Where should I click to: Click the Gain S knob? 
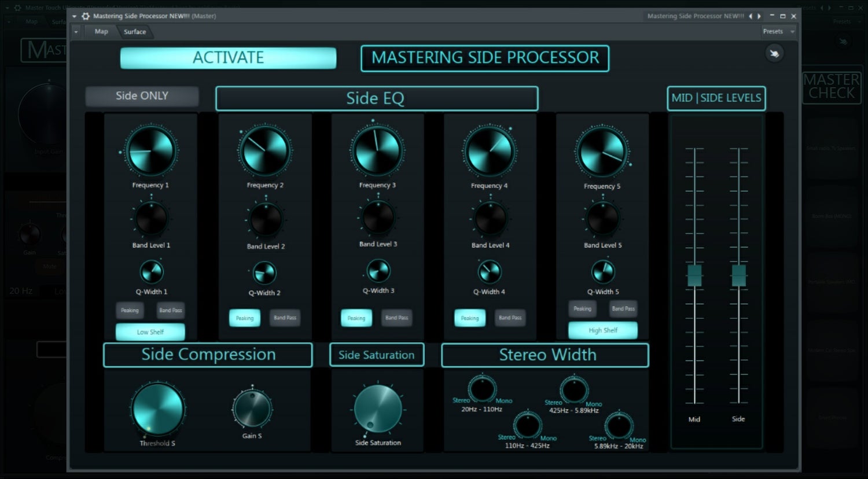point(252,408)
